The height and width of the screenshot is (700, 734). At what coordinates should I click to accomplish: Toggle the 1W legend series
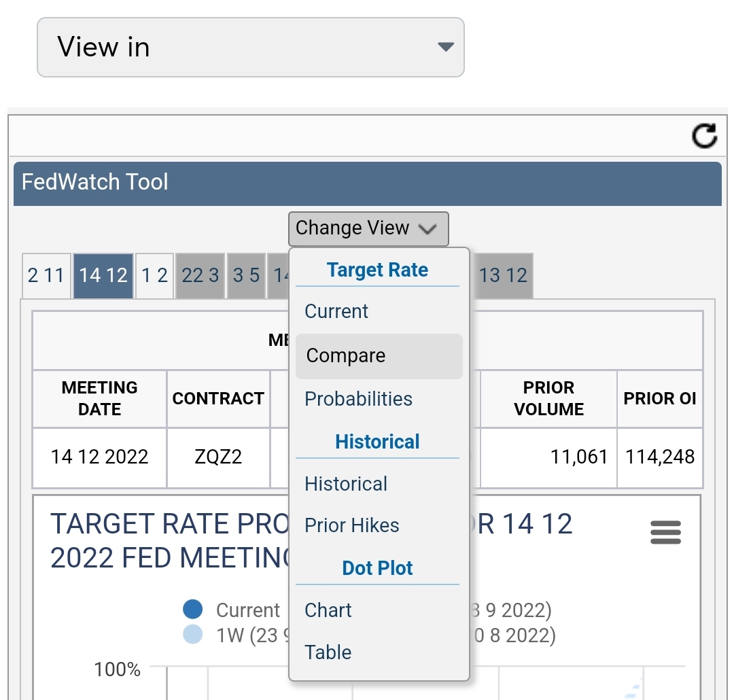(237, 635)
